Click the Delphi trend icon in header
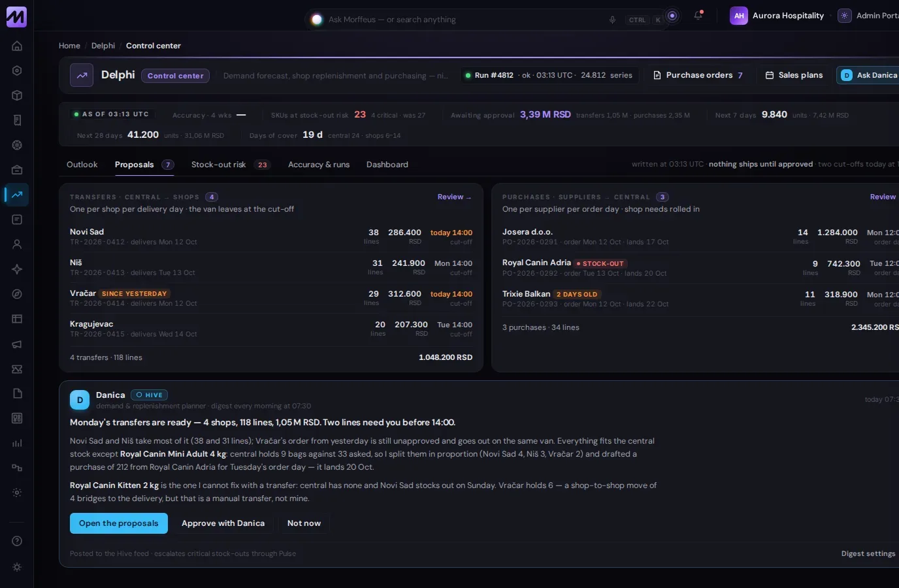This screenshot has height=588, width=899. [82, 75]
